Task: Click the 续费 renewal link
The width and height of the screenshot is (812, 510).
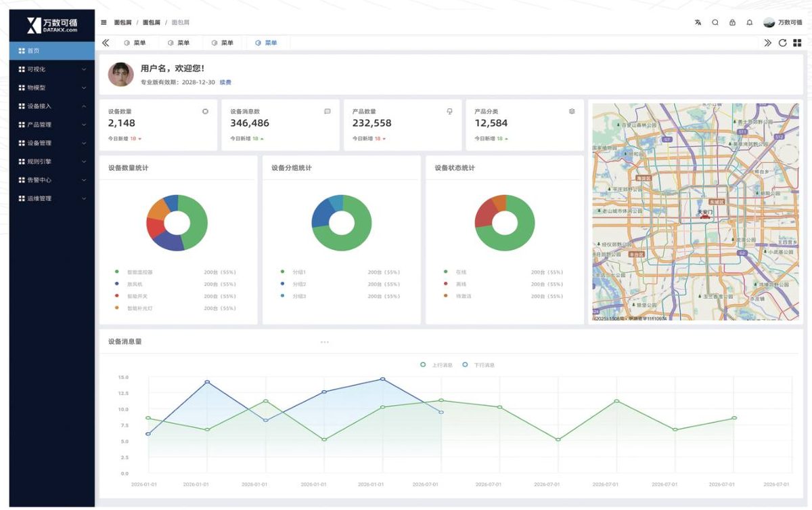Action: (x=225, y=83)
